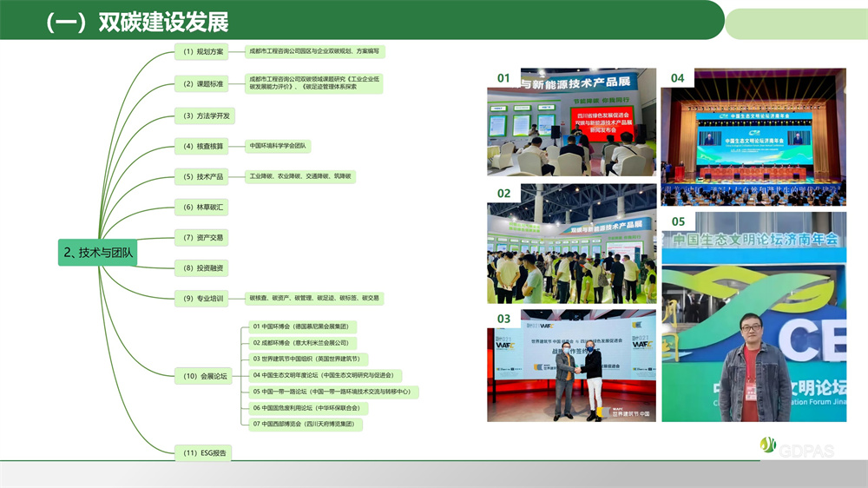Click the '(9) 专业培训' node

point(203,299)
